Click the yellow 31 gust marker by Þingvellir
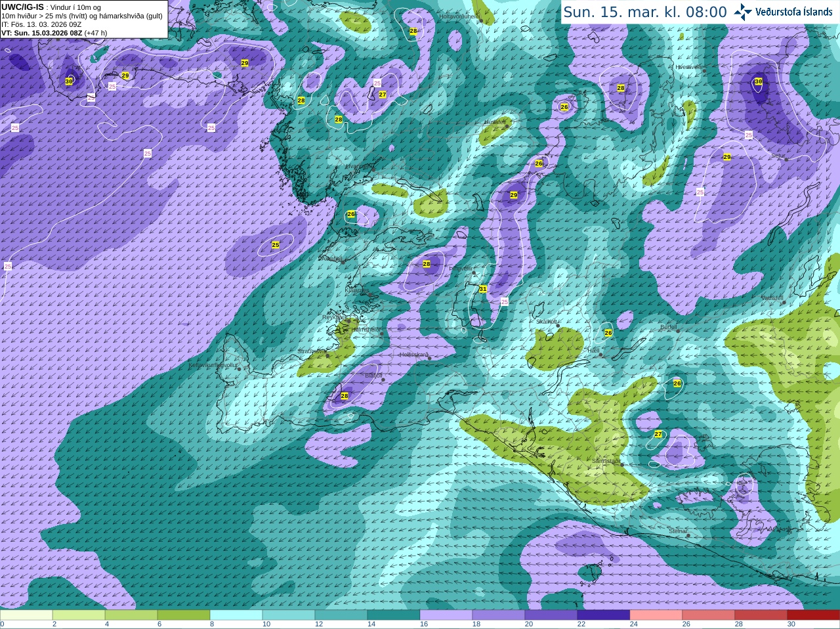 (483, 289)
